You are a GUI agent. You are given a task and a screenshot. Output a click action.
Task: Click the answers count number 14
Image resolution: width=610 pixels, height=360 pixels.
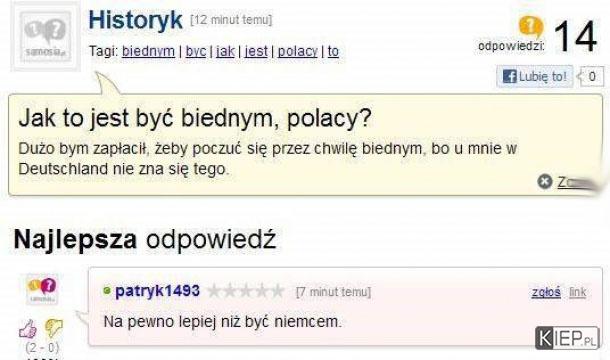575,37
